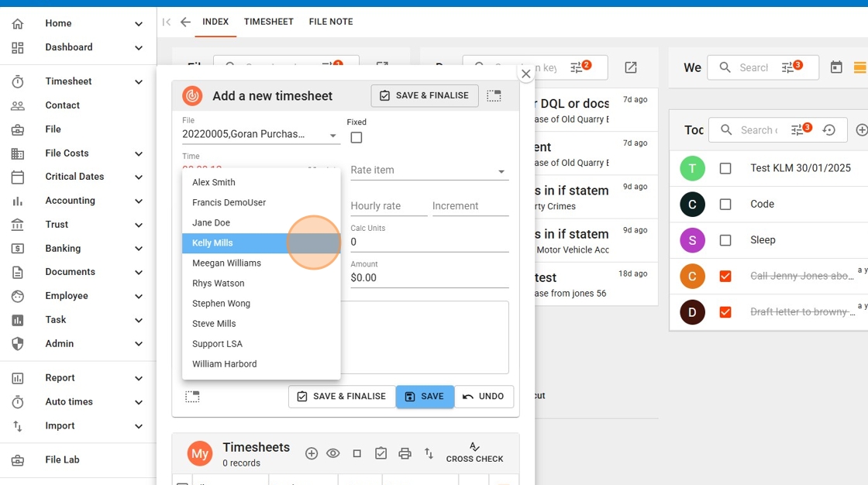Screen dimensions: 868x485
Task: Click the dashed layout icon in dialog header
Action: (x=494, y=96)
